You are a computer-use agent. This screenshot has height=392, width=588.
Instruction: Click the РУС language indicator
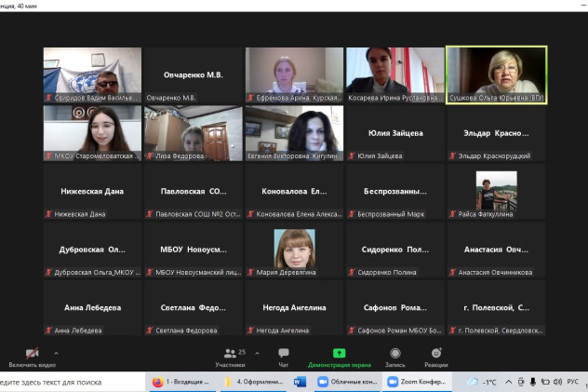(572, 382)
